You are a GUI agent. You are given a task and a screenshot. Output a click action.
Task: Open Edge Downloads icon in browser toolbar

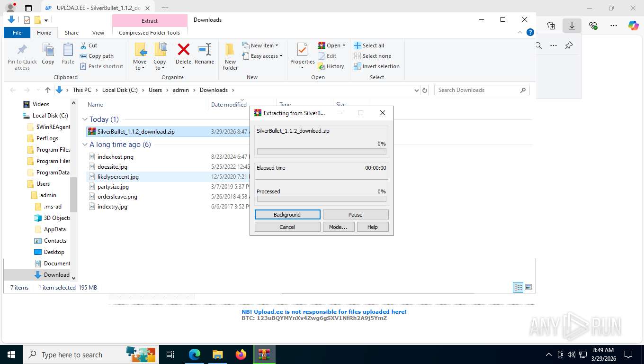click(572, 26)
